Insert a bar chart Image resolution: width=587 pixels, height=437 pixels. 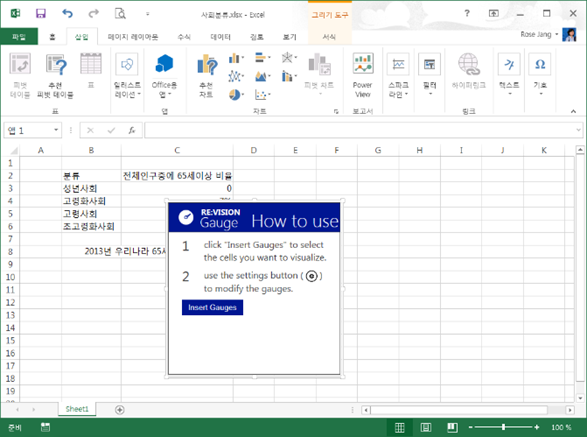pyautogui.click(x=262, y=58)
